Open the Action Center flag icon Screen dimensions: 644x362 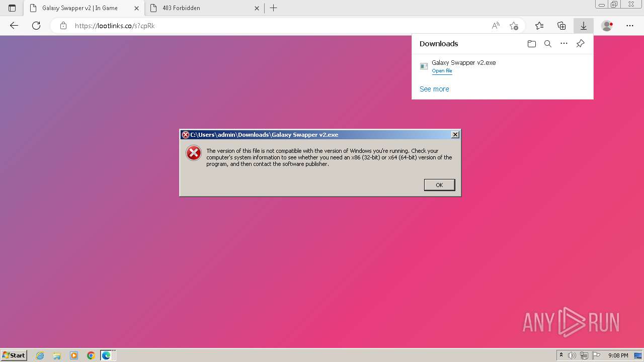point(596,355)
